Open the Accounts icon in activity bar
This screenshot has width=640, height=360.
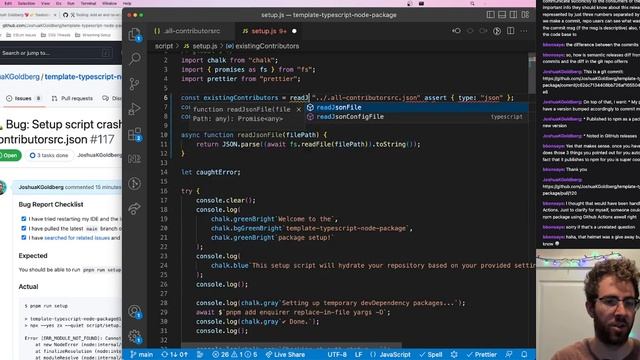134,312
